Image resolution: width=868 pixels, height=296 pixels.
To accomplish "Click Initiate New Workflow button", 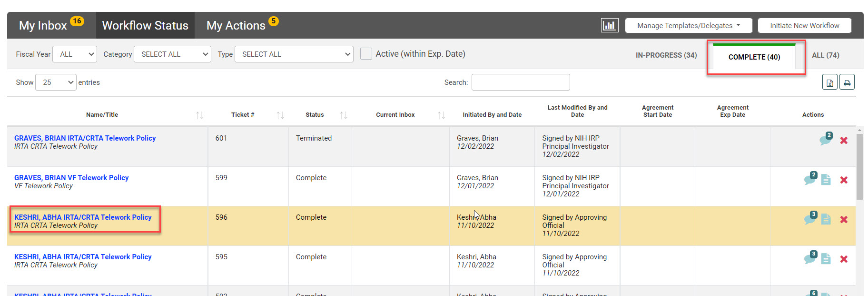I will click(805, 25).
